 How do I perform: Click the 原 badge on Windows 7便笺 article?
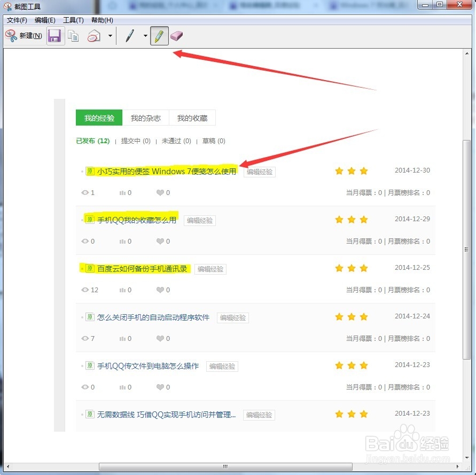click(x=90, y=171)
